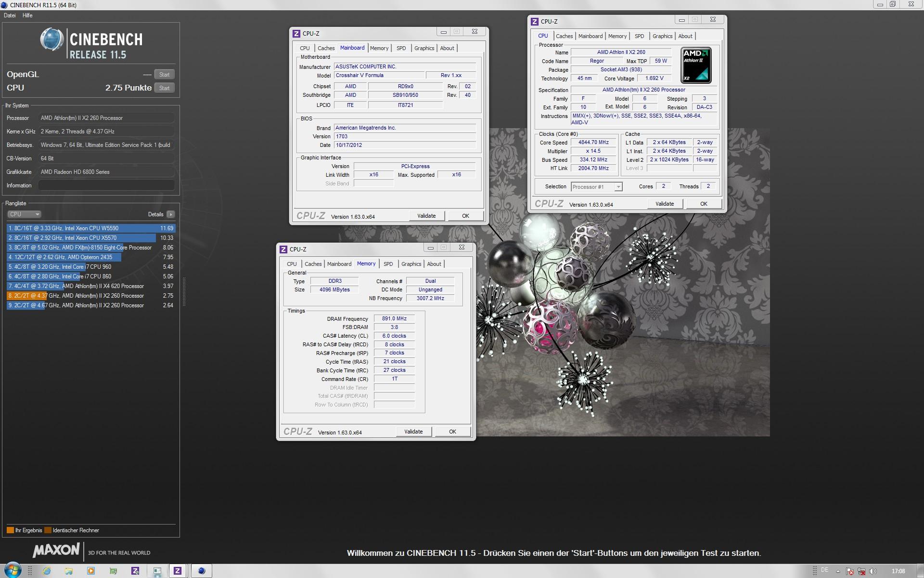Click OK in the bottom CPU-Z window
Viewport: 924px width, 578px height.
[452, 432]
